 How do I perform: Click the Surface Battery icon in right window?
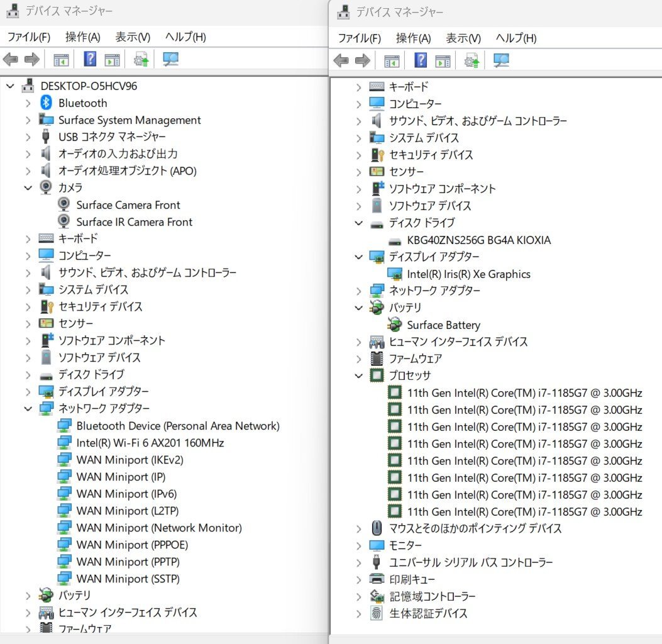(394, 325)
